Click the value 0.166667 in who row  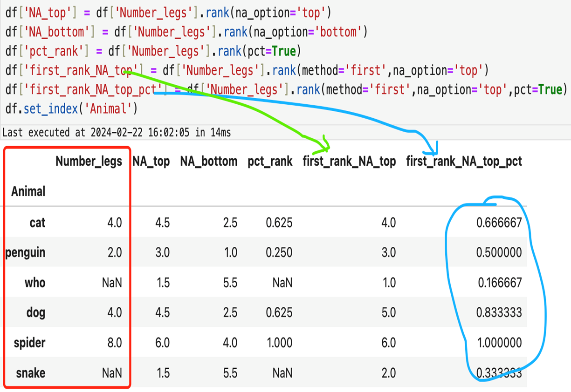point(500,283)
